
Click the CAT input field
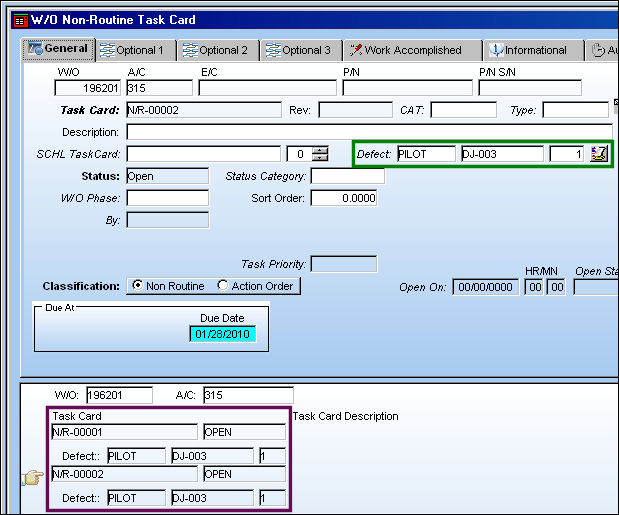(x=463, y=110)
